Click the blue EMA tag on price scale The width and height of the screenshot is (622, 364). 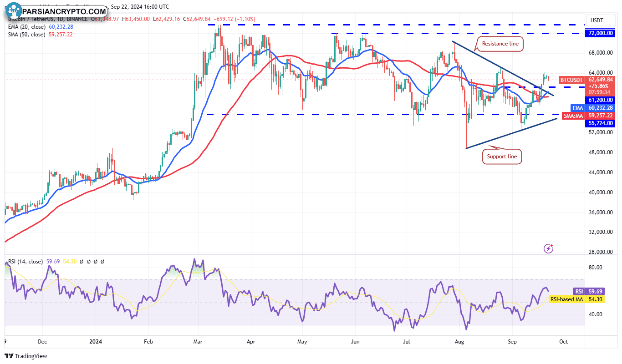tap(577, 108)
